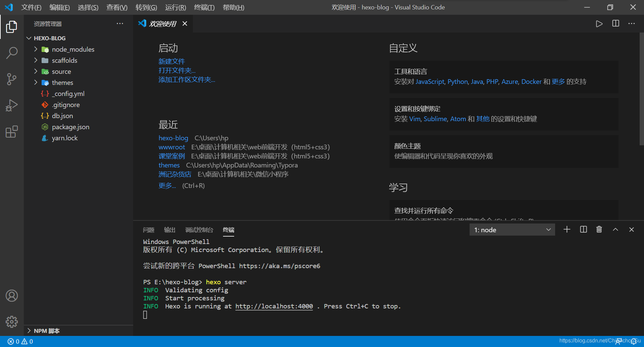Viewport: 644px width, 347px height.
Task: Open editor more actions ellipsis
Action: 632,23
